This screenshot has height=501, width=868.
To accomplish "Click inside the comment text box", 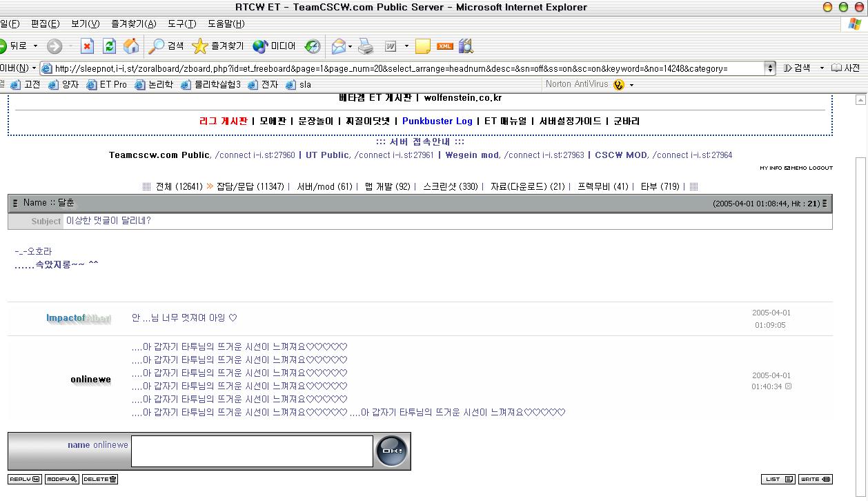I will 252,451.
